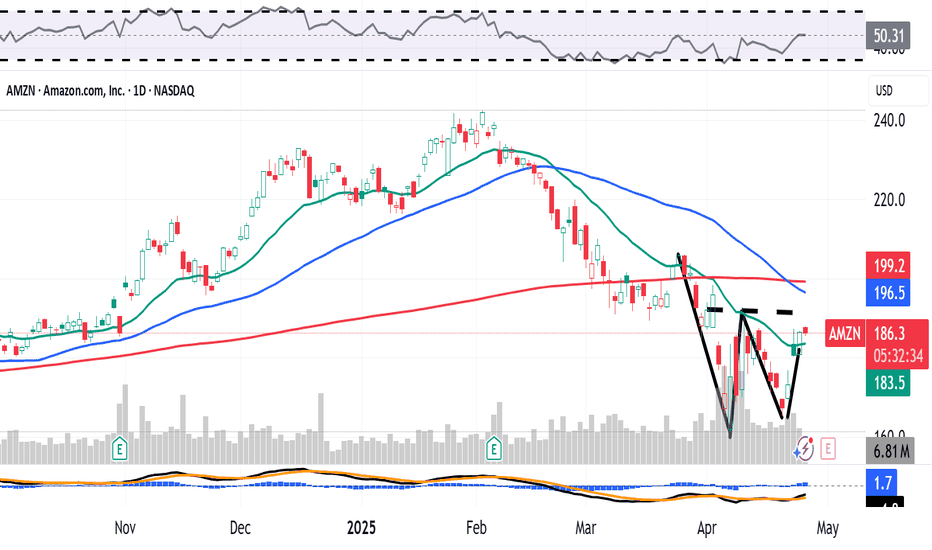Select Mar on the time axis

click(585, 528)
